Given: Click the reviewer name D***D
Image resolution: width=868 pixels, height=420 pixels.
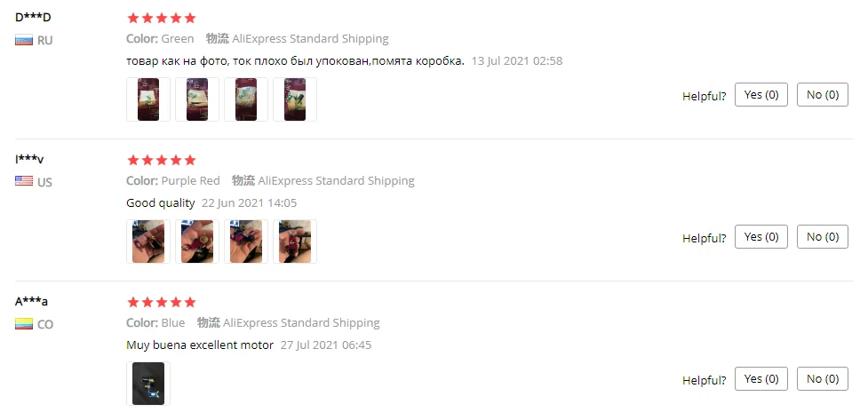Looking at the screenshot, I should pyautogui.click(x=33, y=17).
